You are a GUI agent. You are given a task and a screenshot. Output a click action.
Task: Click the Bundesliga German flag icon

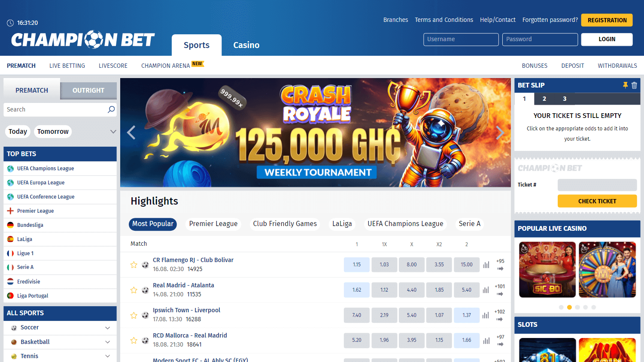pyautogui.click(x=11, y=225)
